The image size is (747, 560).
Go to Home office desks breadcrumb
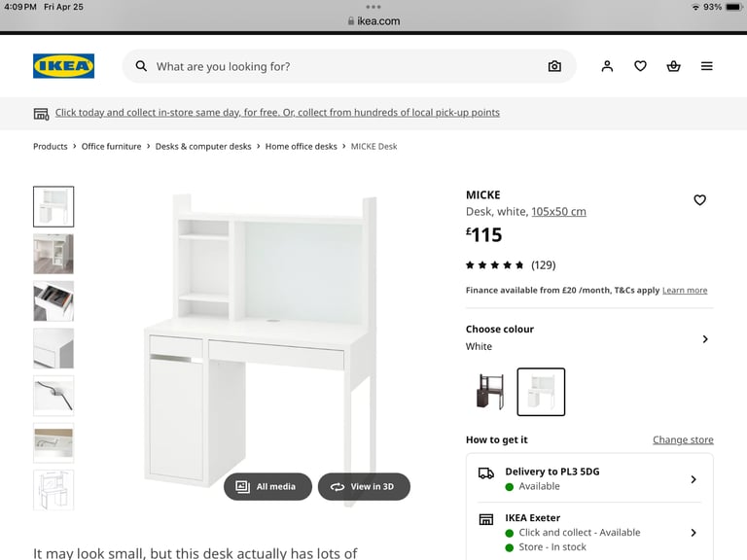pos(301,146)
